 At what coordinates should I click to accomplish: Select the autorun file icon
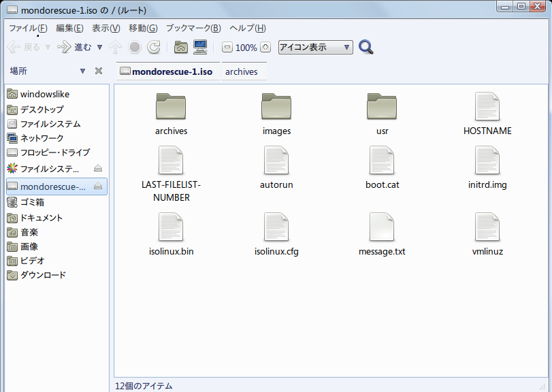click(x=276, y=160)
